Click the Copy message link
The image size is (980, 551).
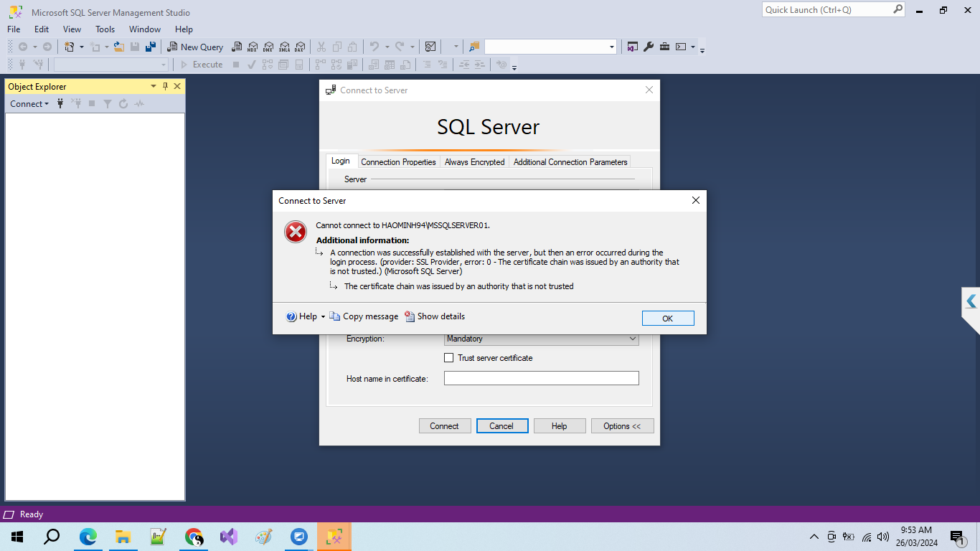click(x=370, y=316)
